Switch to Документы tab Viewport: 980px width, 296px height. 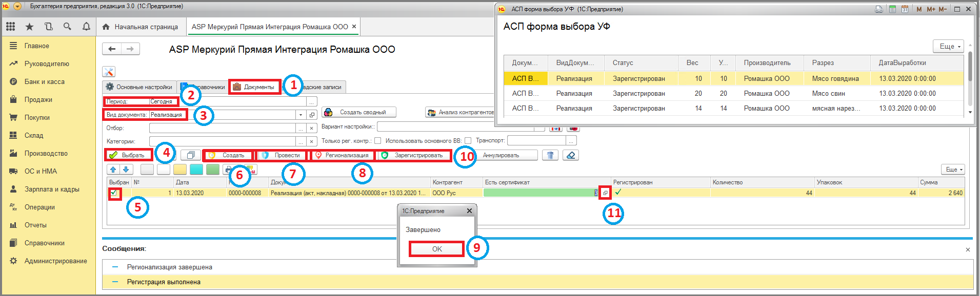(x=254, y=87)
